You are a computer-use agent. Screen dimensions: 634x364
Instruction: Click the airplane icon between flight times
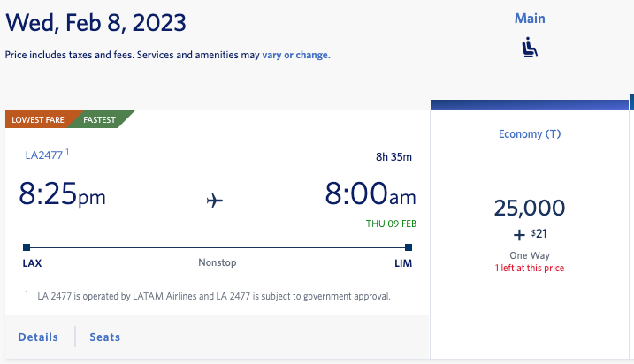[215, 201]
